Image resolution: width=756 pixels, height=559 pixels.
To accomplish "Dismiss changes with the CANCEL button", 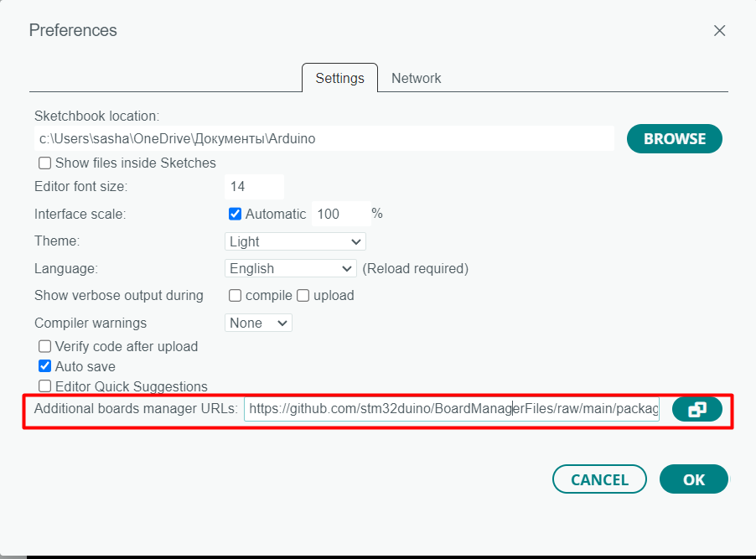I will pos(599,479).
